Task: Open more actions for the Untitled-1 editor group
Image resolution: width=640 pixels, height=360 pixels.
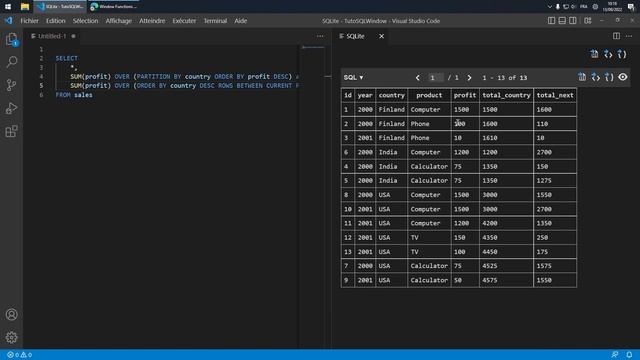Action: pos(320,36)
